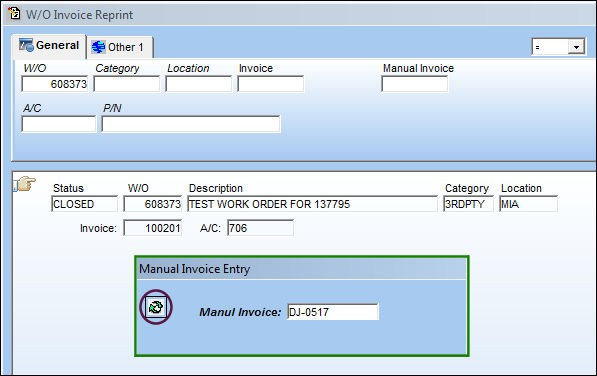Click the A/C value 706
The height and width of the screenshot is (376, 597).
260,228
